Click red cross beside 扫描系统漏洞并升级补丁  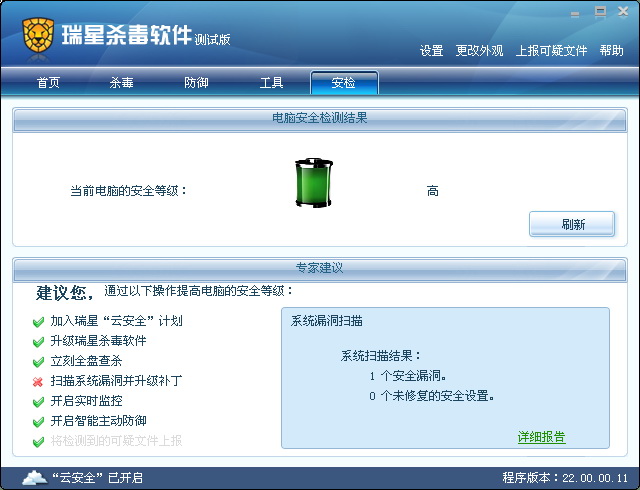click(38, 382)
